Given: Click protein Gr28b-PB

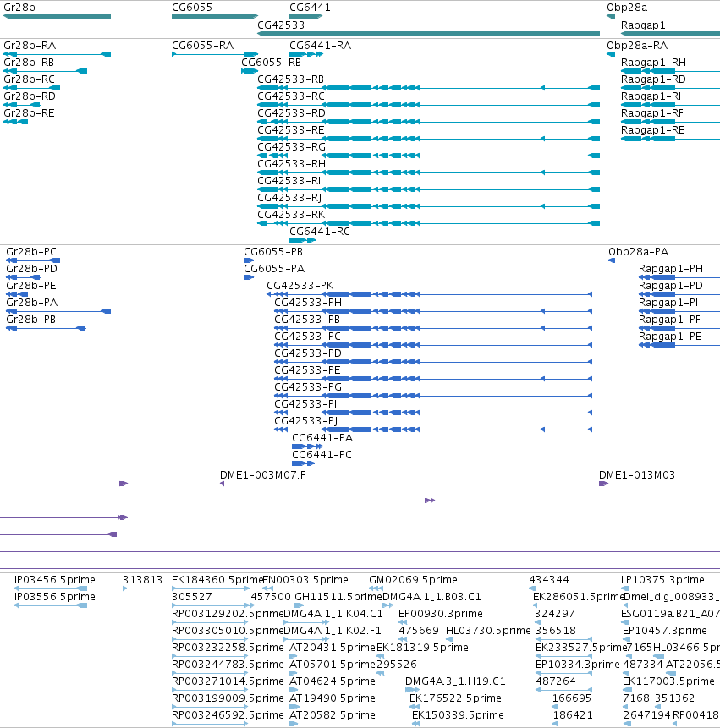Looking at the screenshot, I should [30, 320].
